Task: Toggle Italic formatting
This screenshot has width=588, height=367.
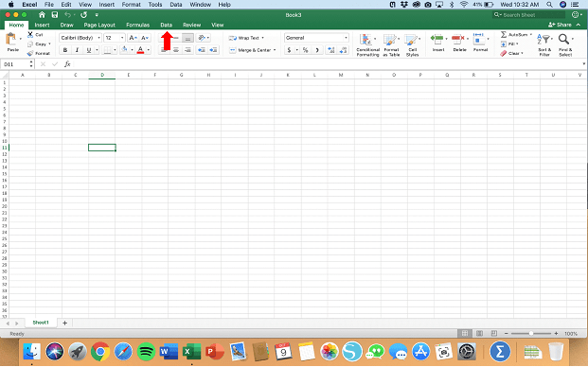Action: 77,50
